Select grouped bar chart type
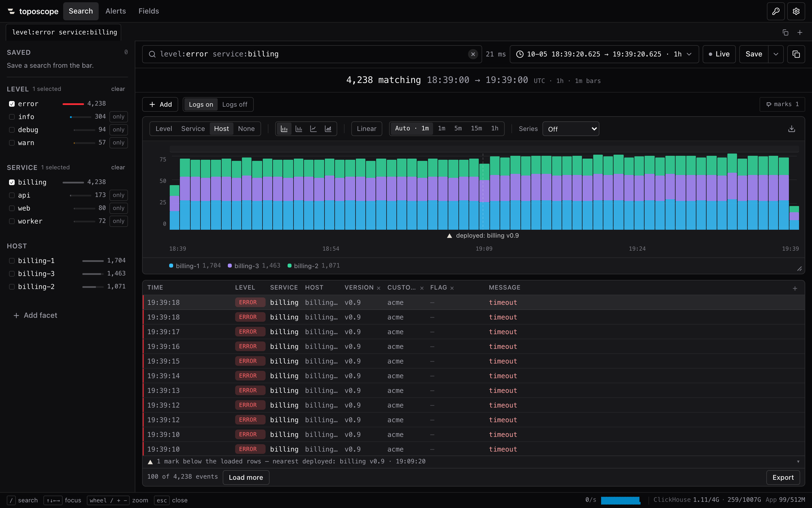The height and width of the screenshot is (508, 812). click(x=299, y=129)
